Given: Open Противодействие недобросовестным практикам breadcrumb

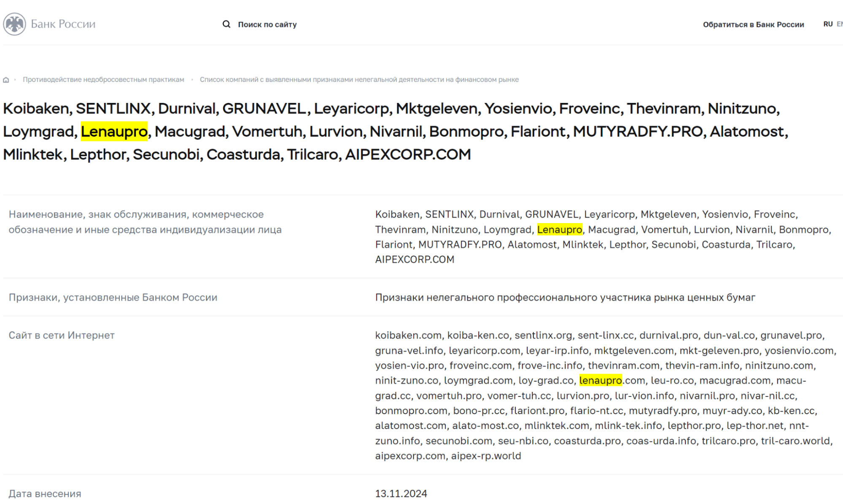Looking at the screenshot, I should pos(103,80).
